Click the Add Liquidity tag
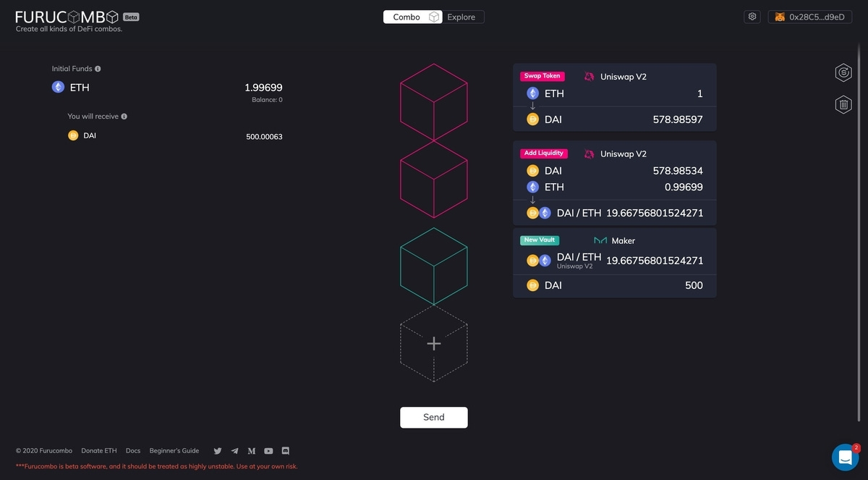Viewport: 868px width, 480px height. click(545, 153)
